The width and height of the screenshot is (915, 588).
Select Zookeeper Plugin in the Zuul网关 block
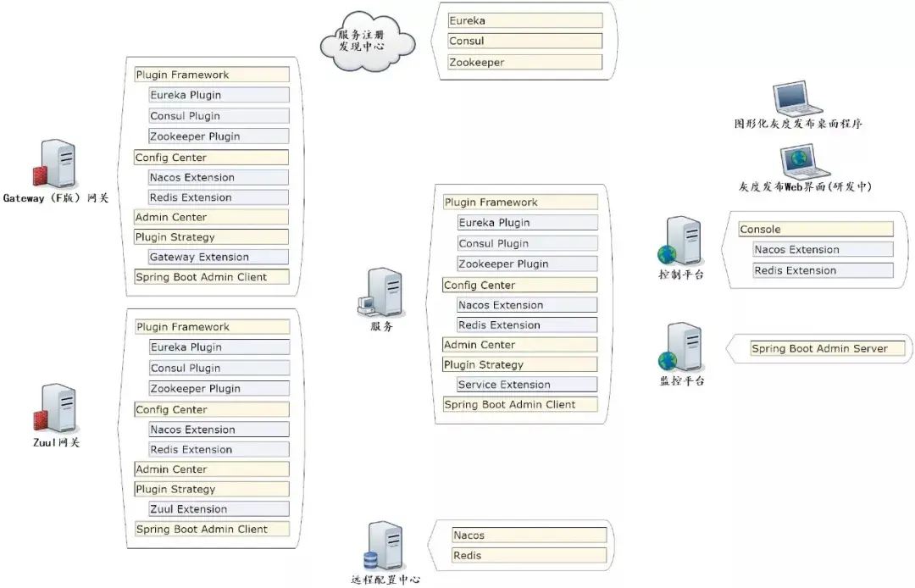pos(219,389)
